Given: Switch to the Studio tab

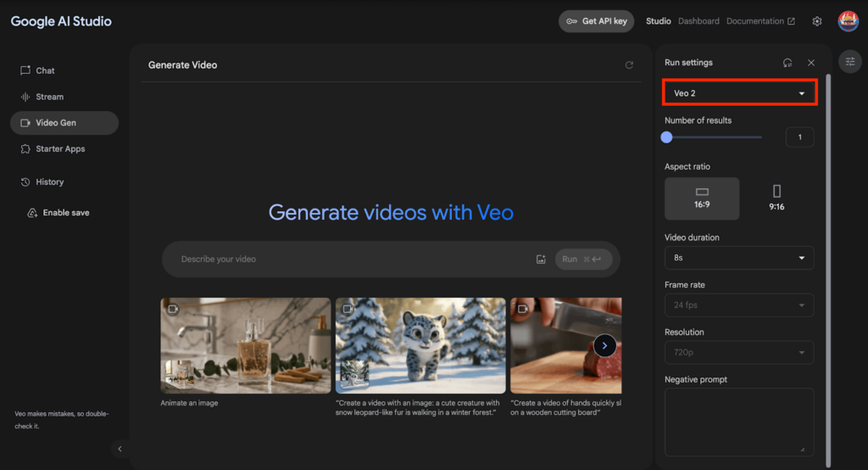Looking at the screenshot, I should [658, 21].
